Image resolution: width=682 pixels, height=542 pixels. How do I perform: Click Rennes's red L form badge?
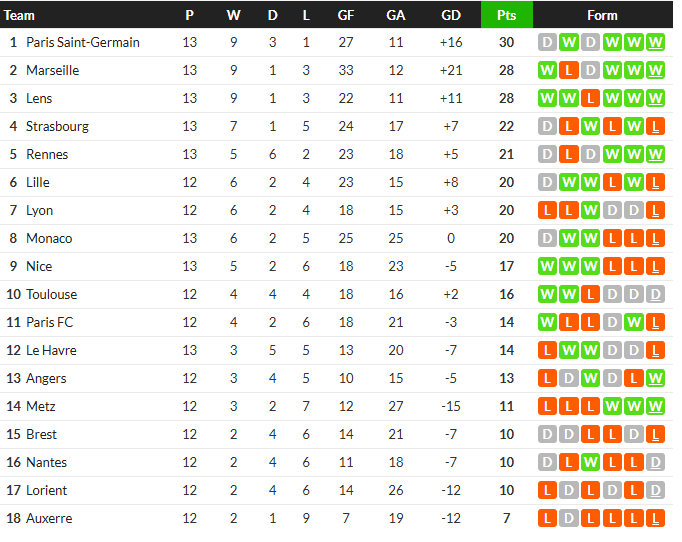pos(569,154)
